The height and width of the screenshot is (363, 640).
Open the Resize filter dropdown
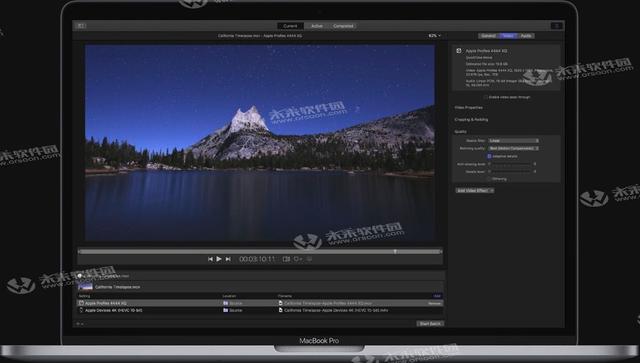[513, 140]
